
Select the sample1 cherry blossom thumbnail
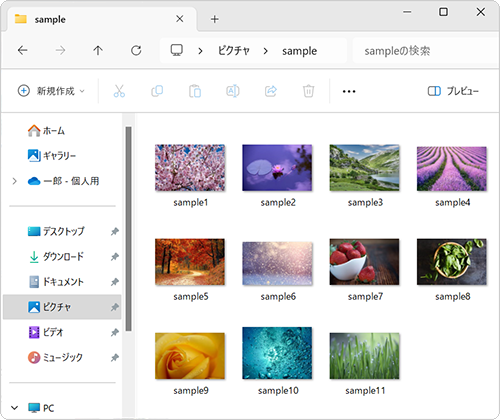190,168
